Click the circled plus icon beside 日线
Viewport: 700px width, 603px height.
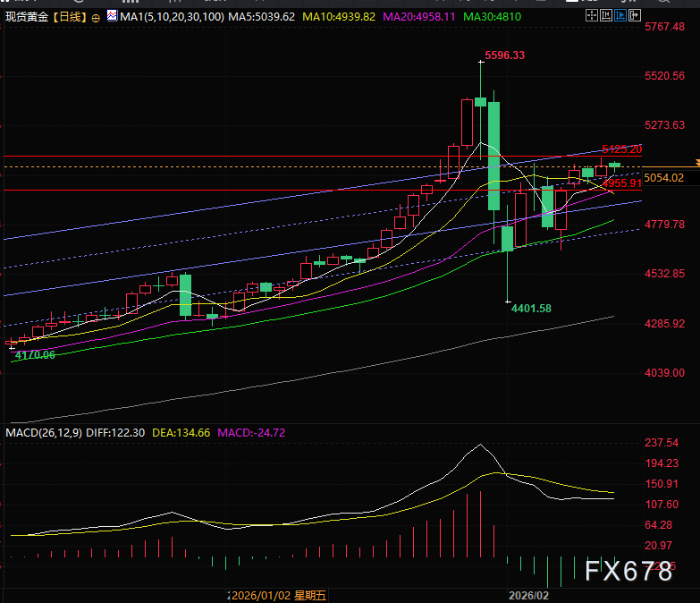tap(96, 16)
